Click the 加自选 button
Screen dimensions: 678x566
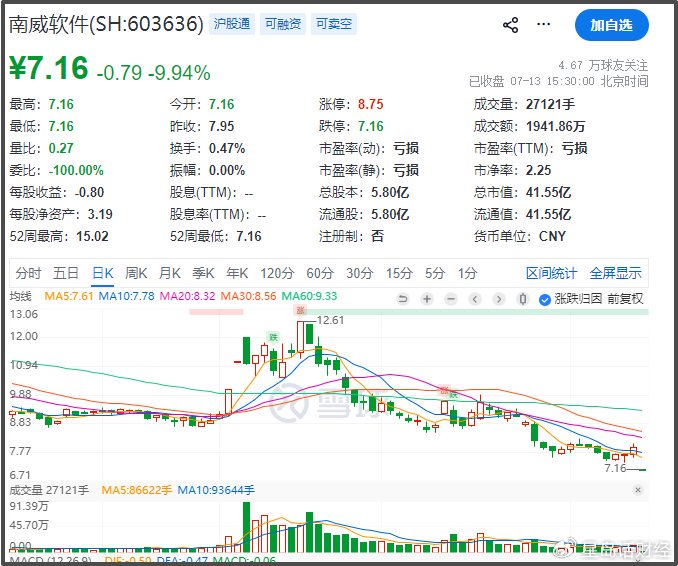pyautogui.click(x=611, y=26)
